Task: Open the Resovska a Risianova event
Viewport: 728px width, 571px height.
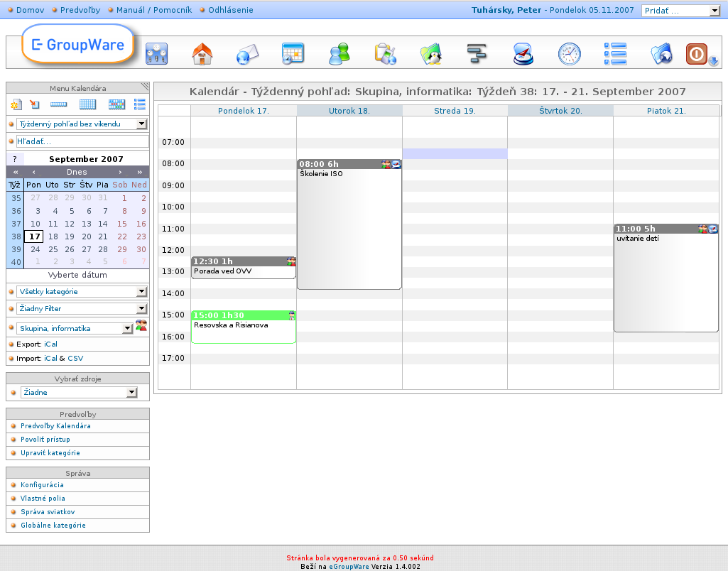Action: coord(244,327)
